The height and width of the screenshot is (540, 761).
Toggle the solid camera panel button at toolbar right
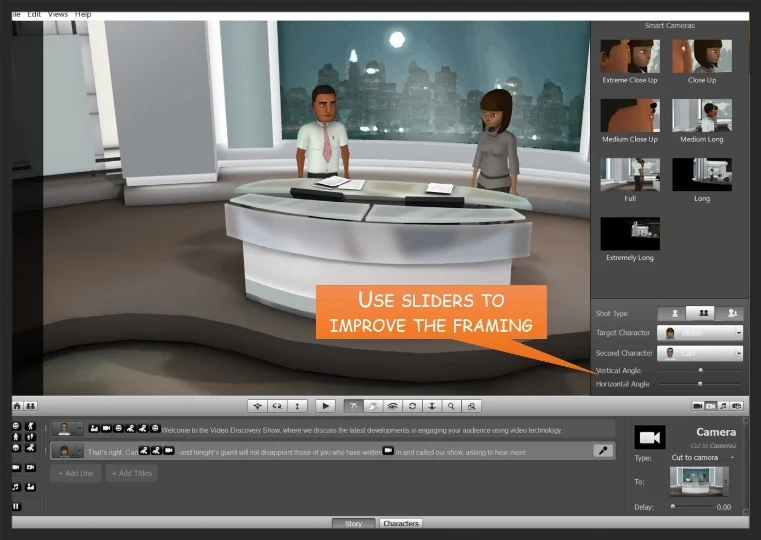tap(697, 406)
